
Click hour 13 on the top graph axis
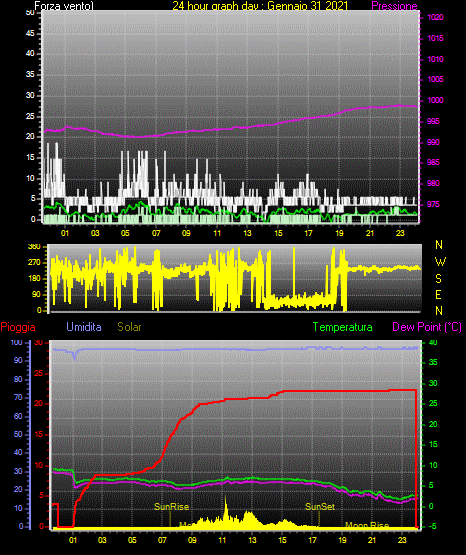(x=247, y=233)
